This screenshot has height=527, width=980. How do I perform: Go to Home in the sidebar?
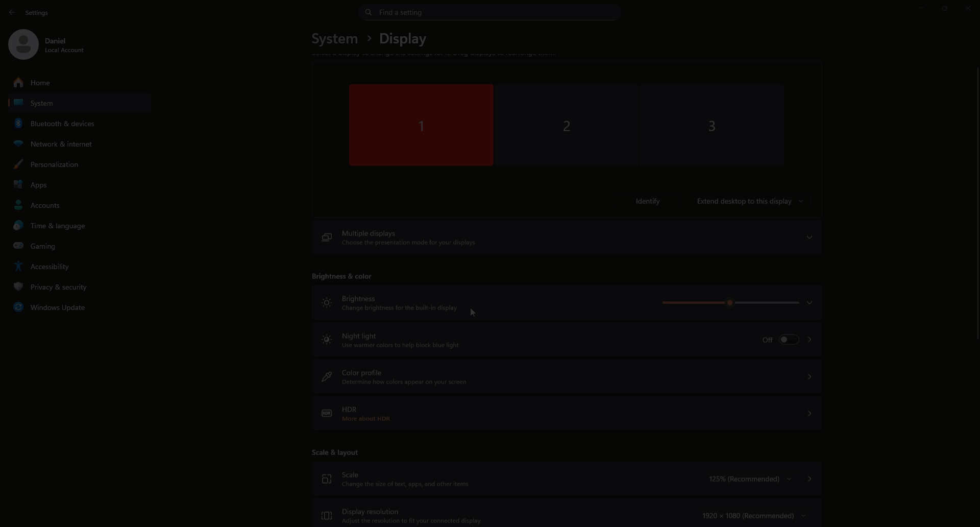[x=41, y=82]
